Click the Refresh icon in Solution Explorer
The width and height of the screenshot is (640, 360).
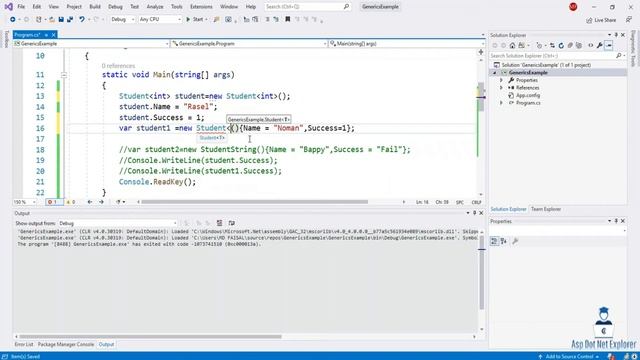561,45
